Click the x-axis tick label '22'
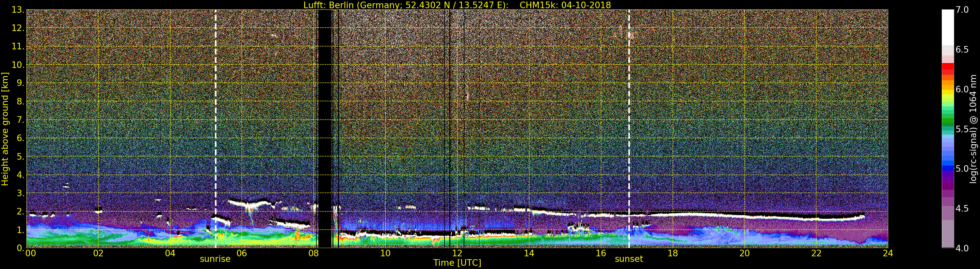Image resolution: width=980 pixels, height=269 pixels. (816, 253)
